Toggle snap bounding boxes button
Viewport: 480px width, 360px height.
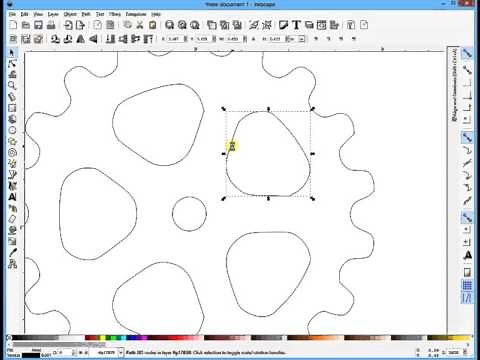tap(467, 70)
